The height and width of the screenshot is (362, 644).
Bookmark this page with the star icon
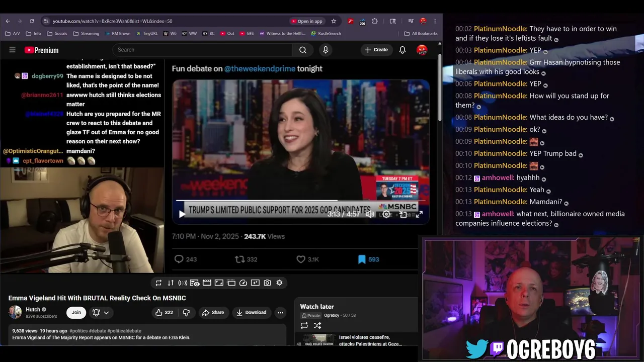point(334,21)
